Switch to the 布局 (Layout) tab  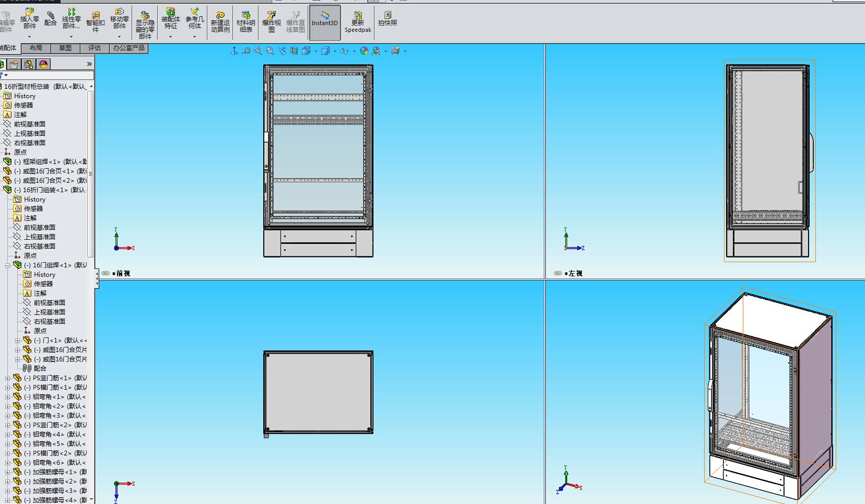(36, 48)
